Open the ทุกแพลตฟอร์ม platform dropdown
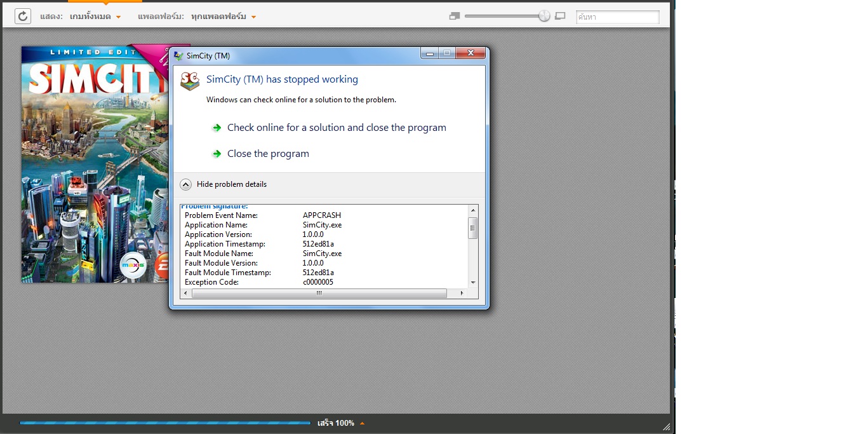This screenshot has height=434, width=868. [x=224, y=17]
